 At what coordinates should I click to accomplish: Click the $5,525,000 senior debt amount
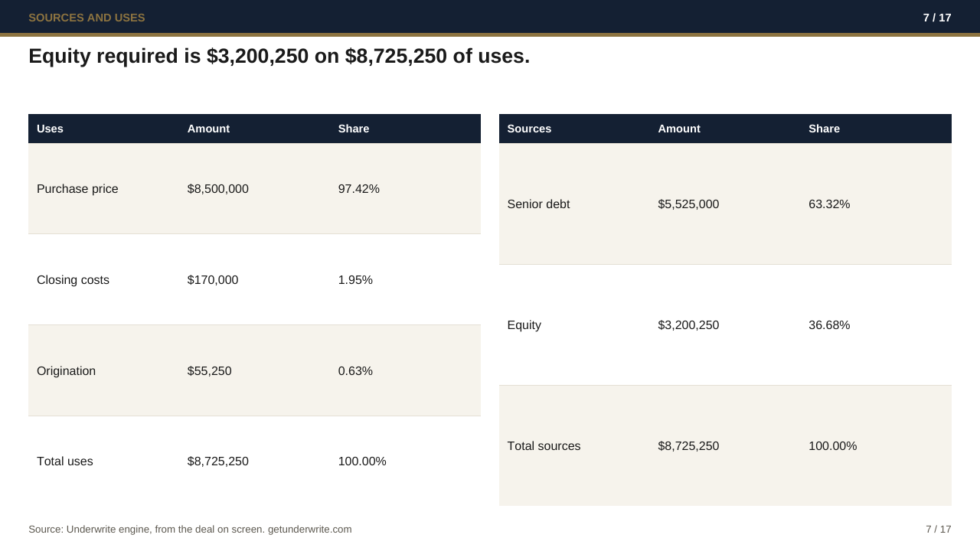coord(688,204)
